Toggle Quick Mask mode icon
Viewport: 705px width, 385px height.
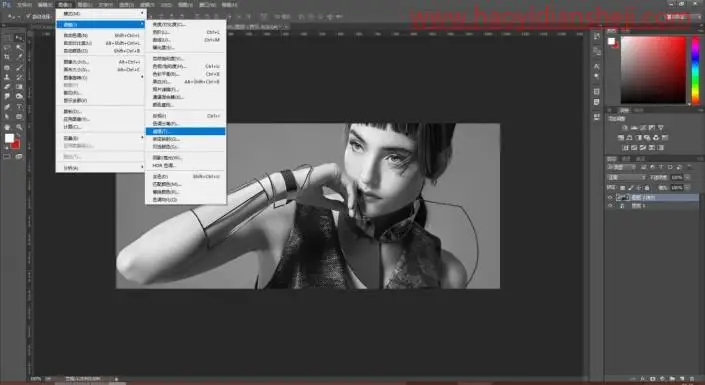(6, 157)
